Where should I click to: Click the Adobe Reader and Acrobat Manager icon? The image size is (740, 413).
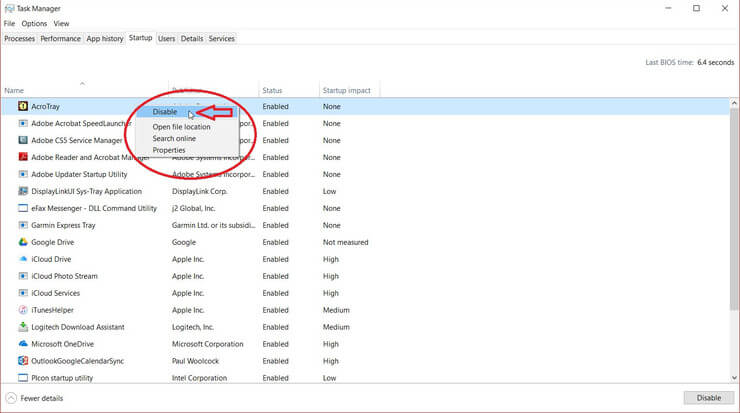coord(23,157)
